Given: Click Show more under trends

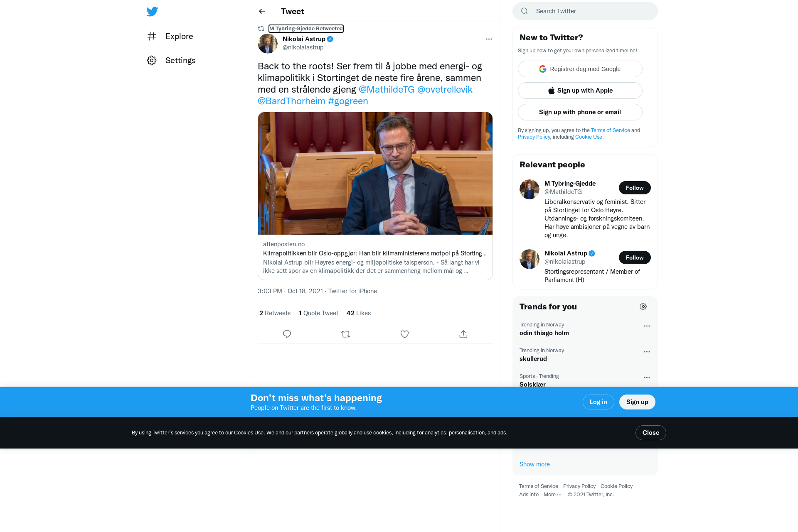Looking at the screenshot, I should pyautogui.click(x=534, y=464).
